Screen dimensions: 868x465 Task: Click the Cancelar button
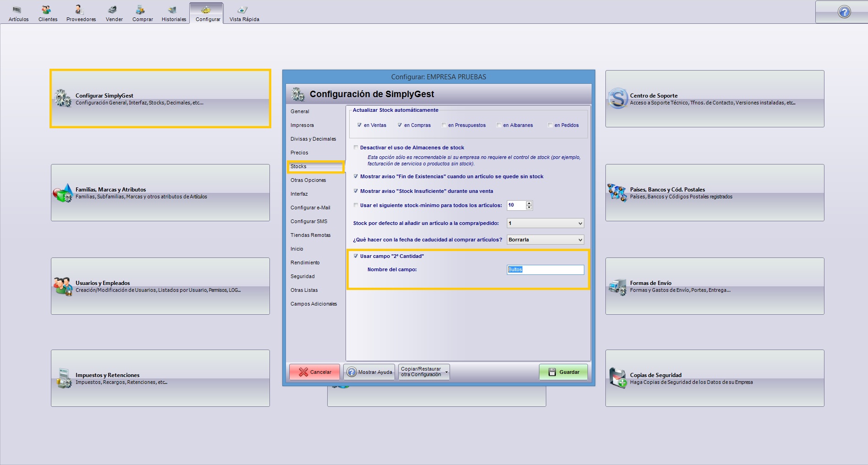(x=314, y=372)
